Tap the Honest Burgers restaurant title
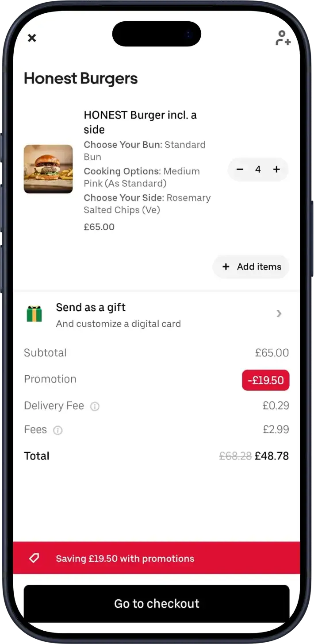 (81, 79)
